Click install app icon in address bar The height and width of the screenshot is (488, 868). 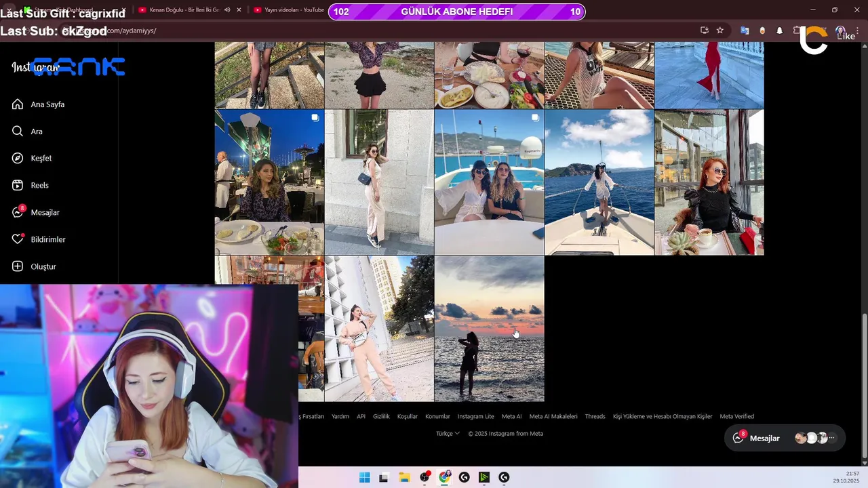coord(705,30)
